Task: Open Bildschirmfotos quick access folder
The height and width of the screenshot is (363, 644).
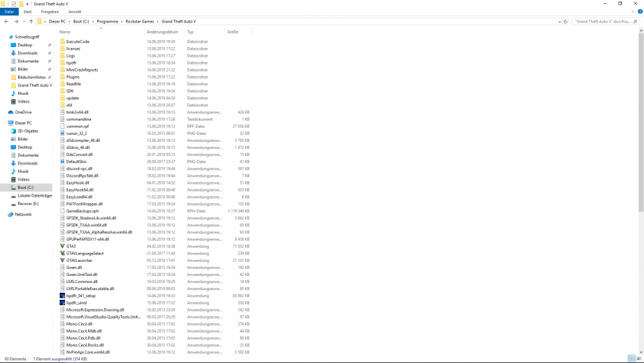Action: (31, 77)
